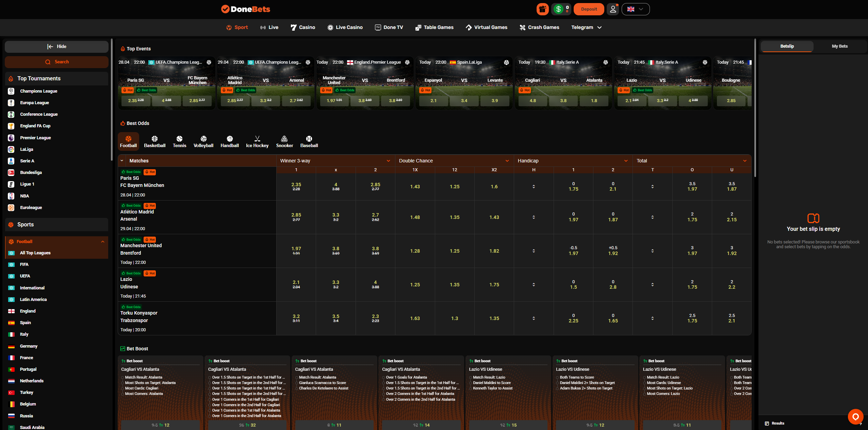Click the Conference League icon
This screenshot has height=430, width=868.
point(11,114)
